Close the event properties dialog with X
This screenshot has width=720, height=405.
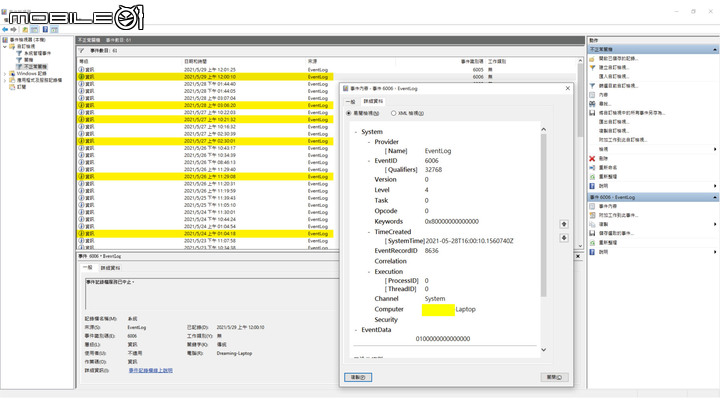(568, 88)
